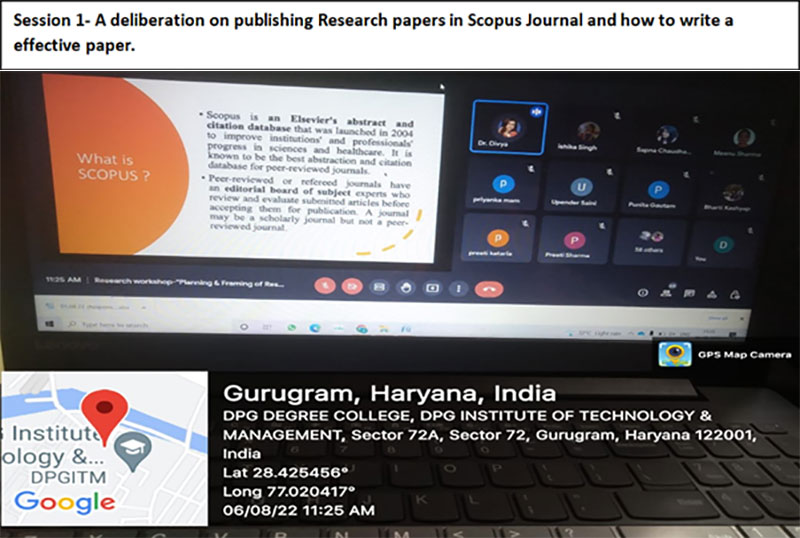The width and height of the screenshot is (800, 538).
Task: Select Preeti Sharma's participant tile
Action: (x=574, y=241)
